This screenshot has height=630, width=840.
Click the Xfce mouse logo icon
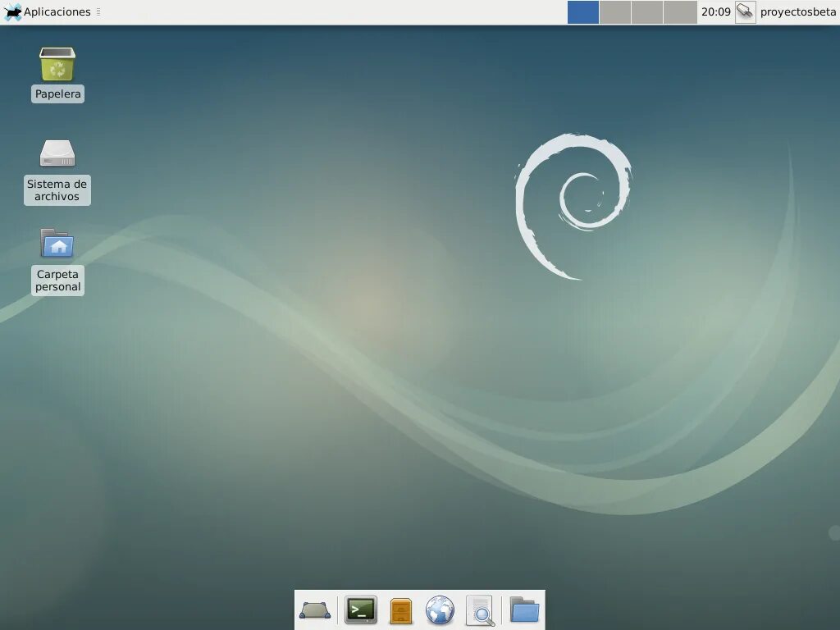[12, 11]
